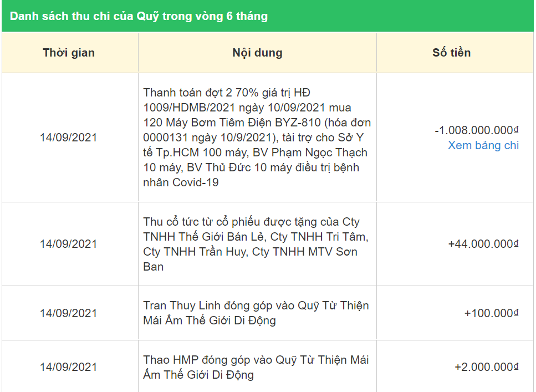Click the date beside Tran Thuy Linh
This screenshot has width=536, height=392.
68,313
